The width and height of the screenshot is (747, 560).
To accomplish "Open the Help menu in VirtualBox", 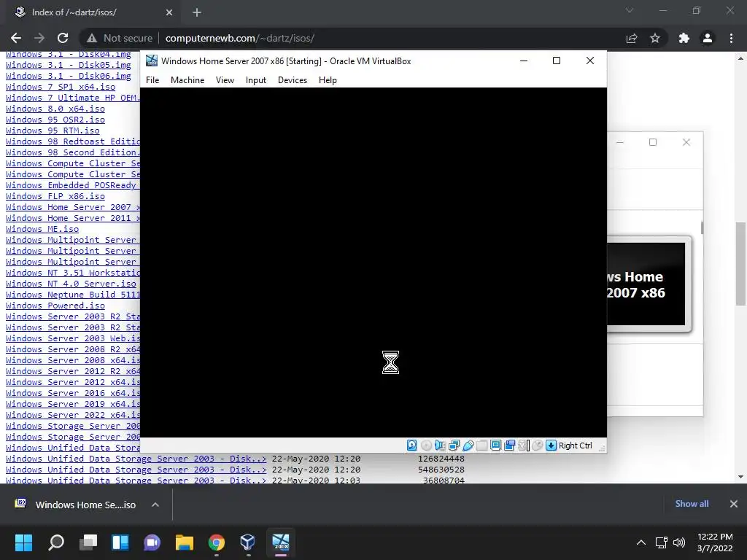I will pyautogui.click(x=328, y=80).
